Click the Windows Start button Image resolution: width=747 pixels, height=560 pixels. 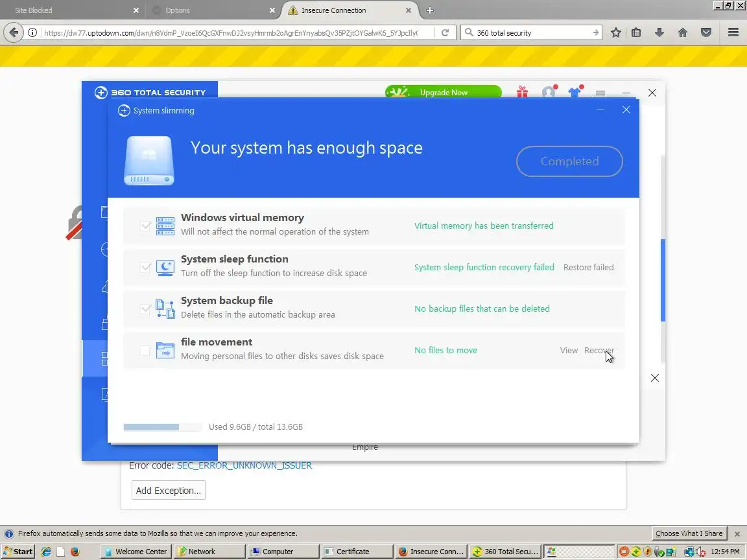pyautogui.click(x=18, y=552)
